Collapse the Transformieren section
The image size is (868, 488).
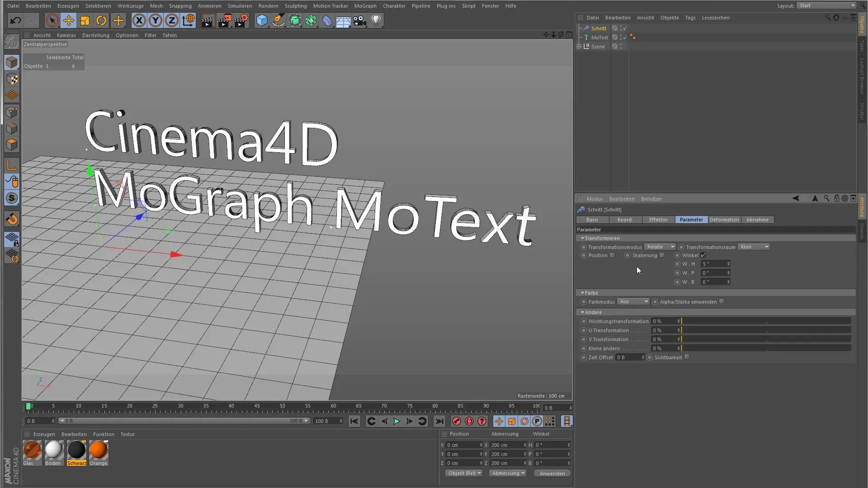click(582, 238)
